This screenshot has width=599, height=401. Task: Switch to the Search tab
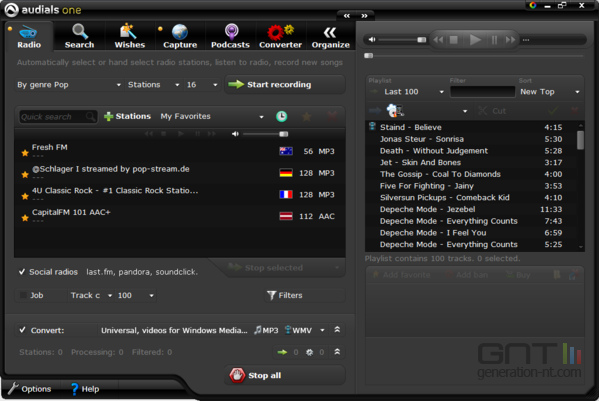click(x=79, y=37)
